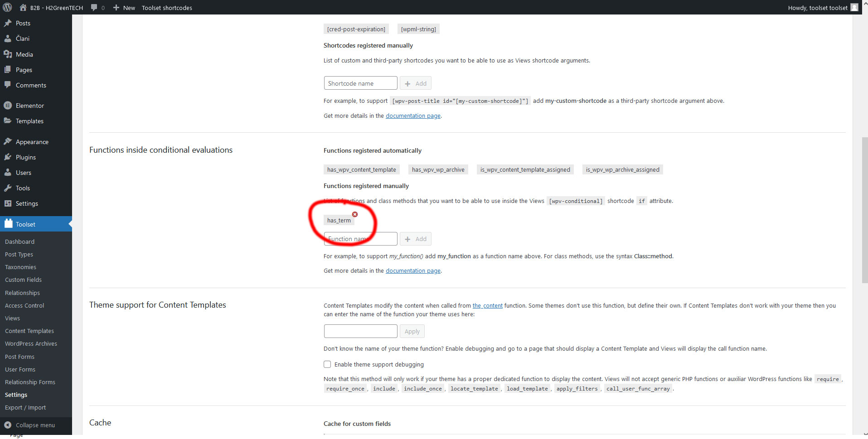
Task: Click the has_wpv_wp_archive function tag
Action: point(438,169)
